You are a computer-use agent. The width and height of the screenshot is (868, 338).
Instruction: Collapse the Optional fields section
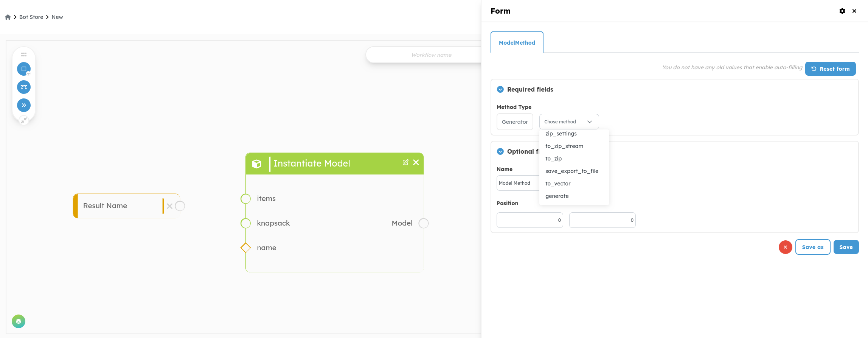pyautogui.click(x=500, y=151)
